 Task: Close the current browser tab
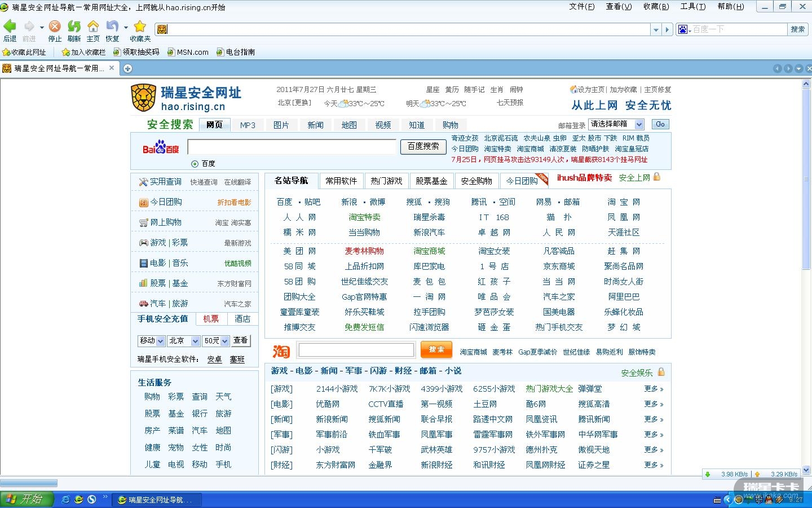point(112,68)
